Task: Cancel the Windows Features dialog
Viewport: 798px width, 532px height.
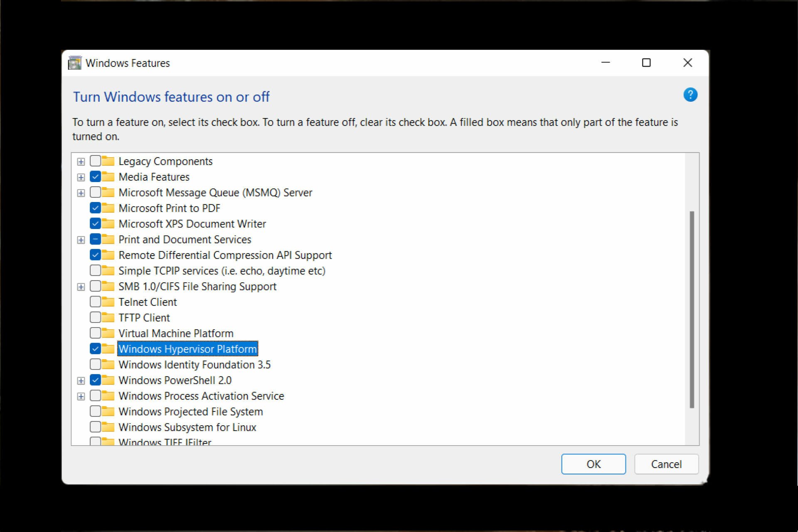Action: coord(666,464)
